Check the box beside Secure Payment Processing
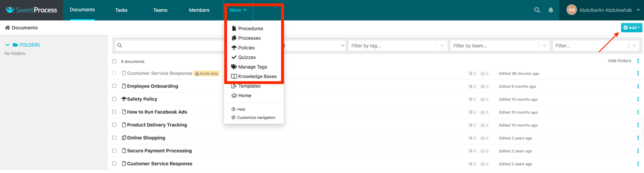Image resolution: width=644 pixels, height=173 pixels. coord(114,150)
